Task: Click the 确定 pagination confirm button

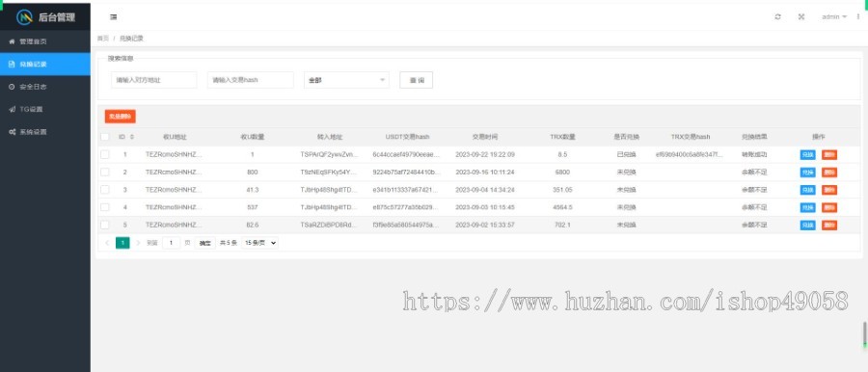Action: tap(204, 243)
